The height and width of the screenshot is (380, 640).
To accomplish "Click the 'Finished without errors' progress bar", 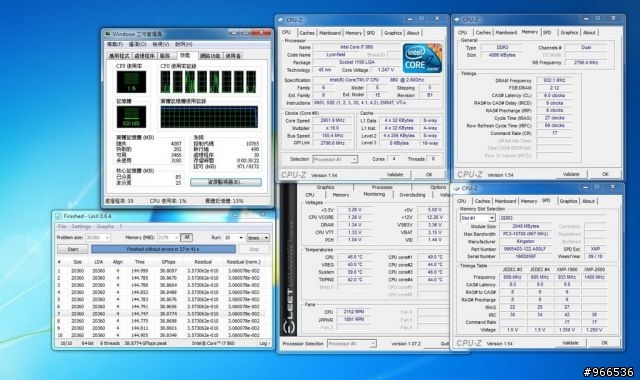I will [x=163, y=249].
